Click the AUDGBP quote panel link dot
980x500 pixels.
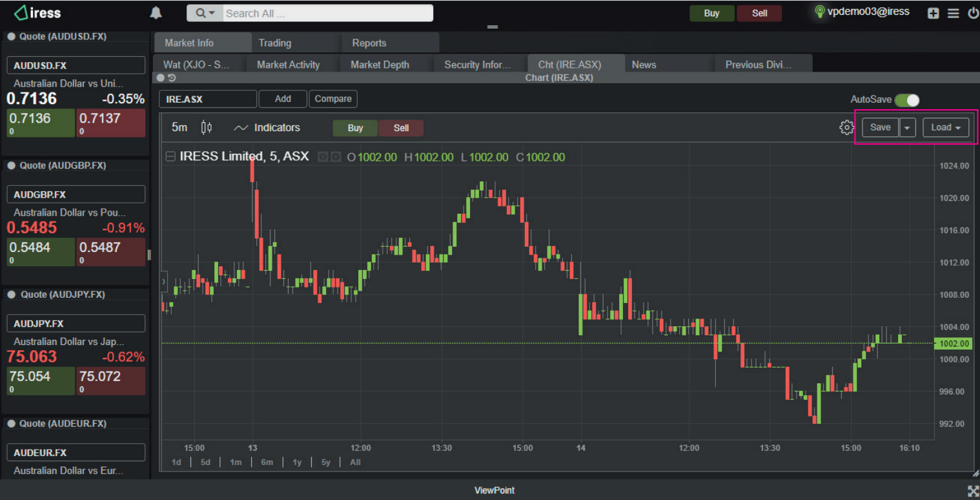point(11,165)
